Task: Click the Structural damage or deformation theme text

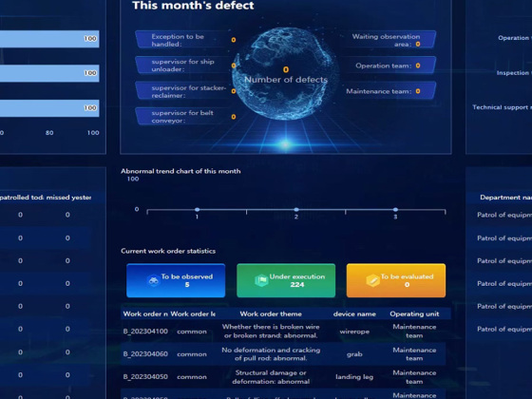Action: point(271,377)
